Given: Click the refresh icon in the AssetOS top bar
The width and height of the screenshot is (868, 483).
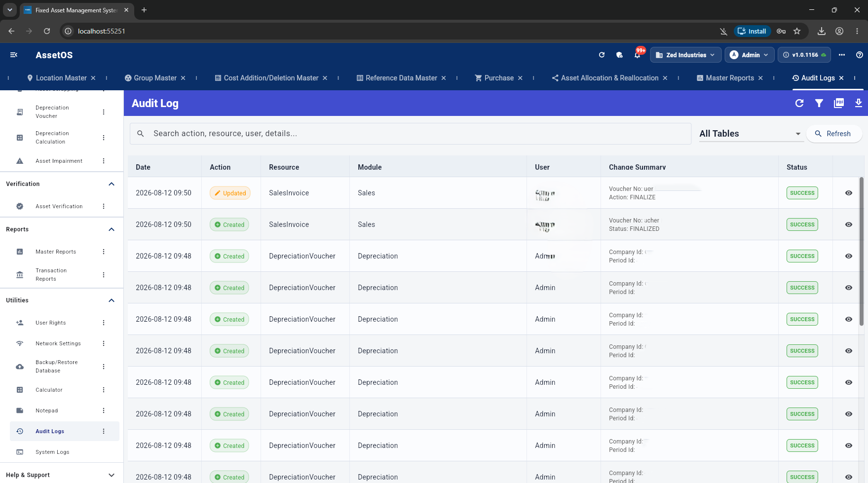Looking at the screenshot, I should pyautogui.click(x=602, y=55).
